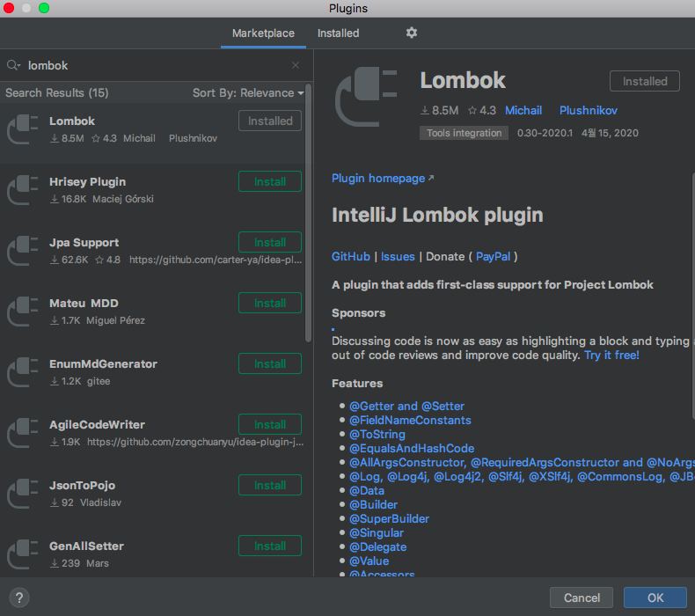Open the GitHub link

click(351, 256)
